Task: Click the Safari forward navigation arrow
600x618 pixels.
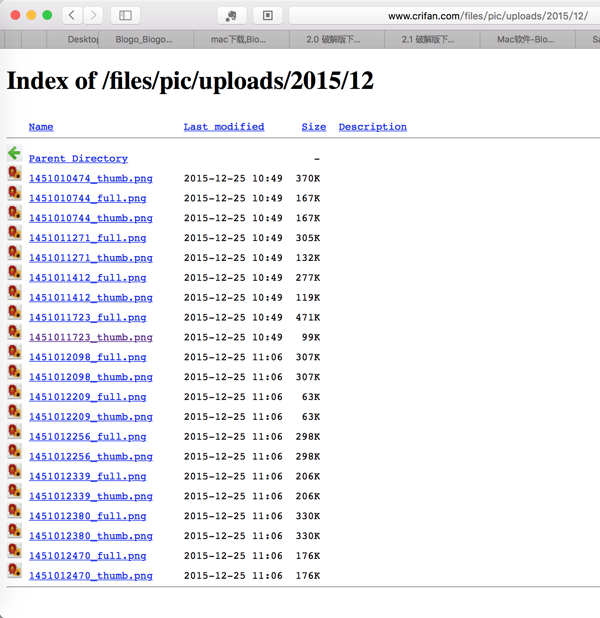Action: (93, 15)
